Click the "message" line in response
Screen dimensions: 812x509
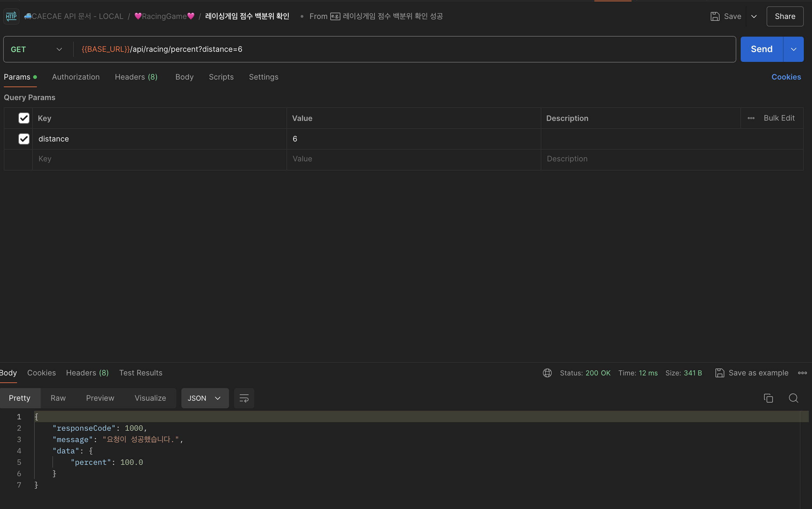pyautogui.click(x=118, y=439)
